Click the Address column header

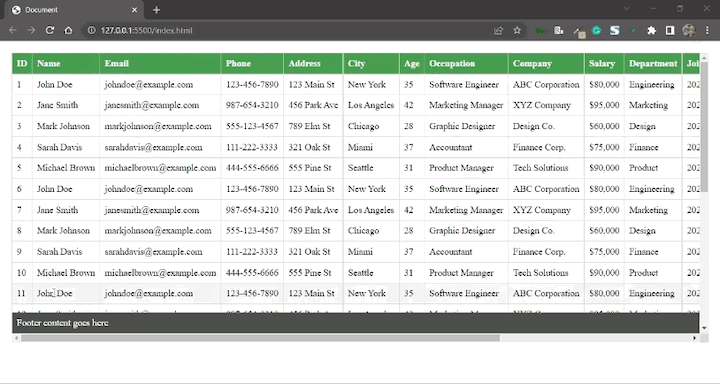pos(313,63)
